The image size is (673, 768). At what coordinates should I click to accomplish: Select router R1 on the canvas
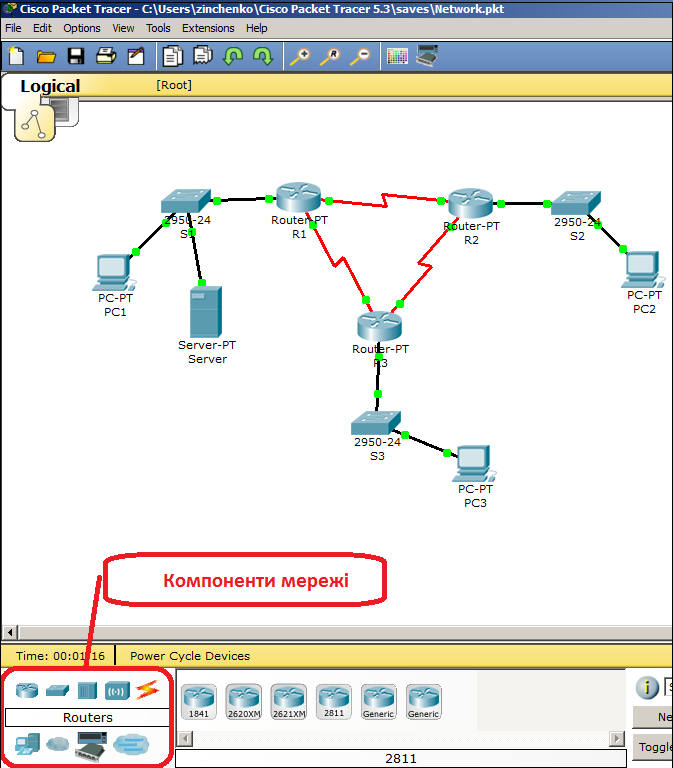coord(299,196)
